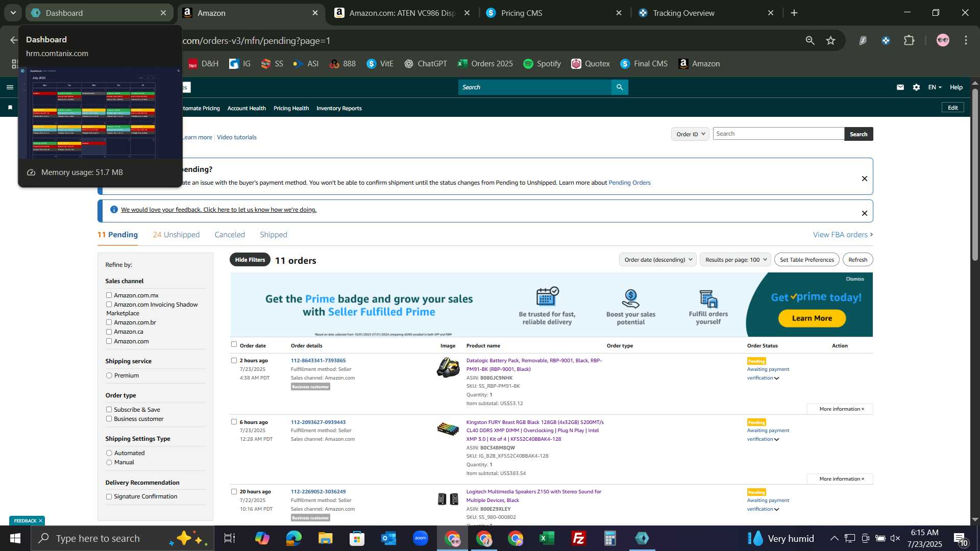Check the Signature Confirmation filter
The height and width of the screenshot is (551, 980).
tap(109, 496)
